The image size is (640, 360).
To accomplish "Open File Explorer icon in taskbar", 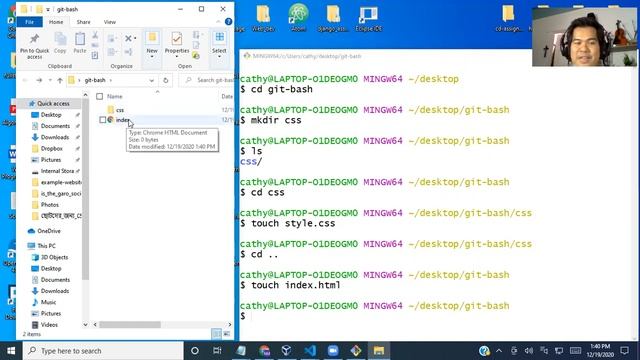I will [x=379, y=351].
